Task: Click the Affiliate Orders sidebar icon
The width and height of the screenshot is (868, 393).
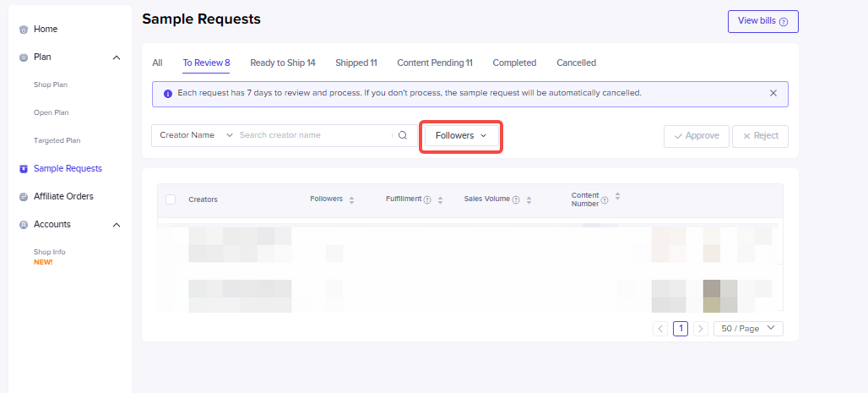Action: 24,197
